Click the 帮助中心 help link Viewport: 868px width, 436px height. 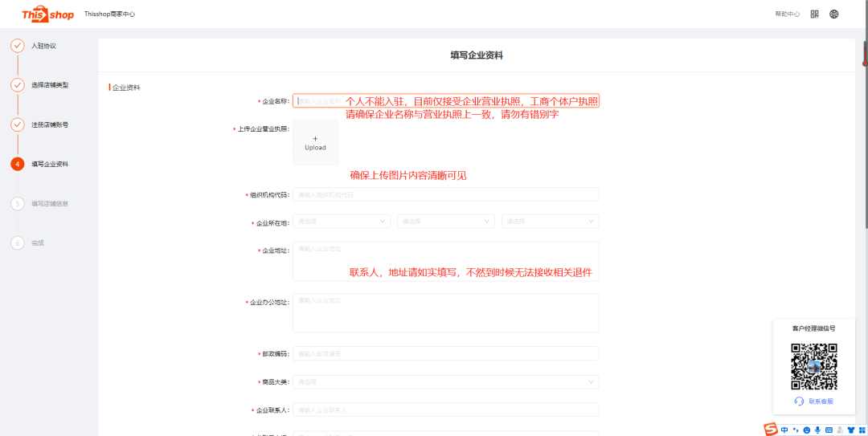tap(787, 14)
